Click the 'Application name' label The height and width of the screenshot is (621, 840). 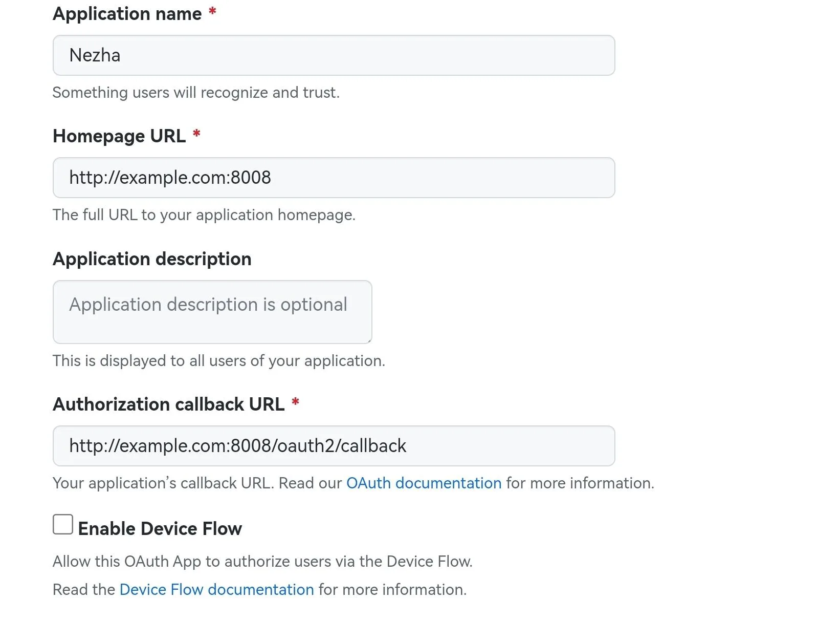tap(127, 14)
